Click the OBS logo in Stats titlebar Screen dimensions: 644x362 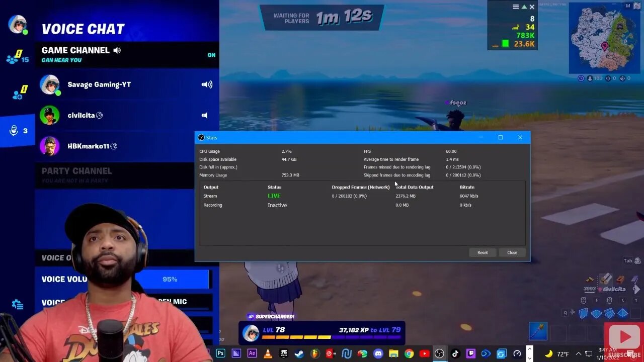click(x=201, y=137)
